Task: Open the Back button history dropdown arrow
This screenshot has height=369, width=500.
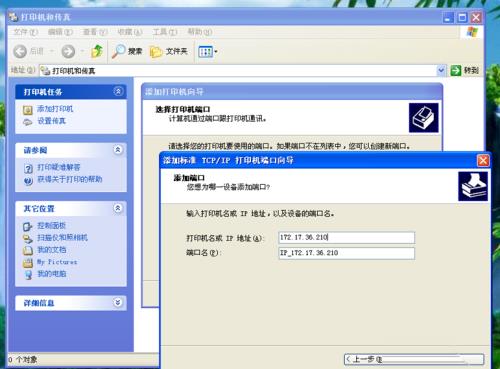Action: click(52, 51)
